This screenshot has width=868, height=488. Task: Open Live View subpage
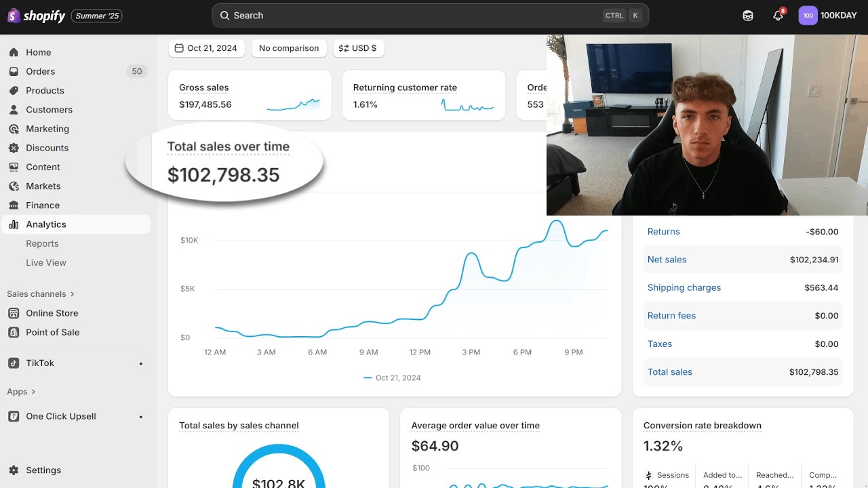pos(46,262)
